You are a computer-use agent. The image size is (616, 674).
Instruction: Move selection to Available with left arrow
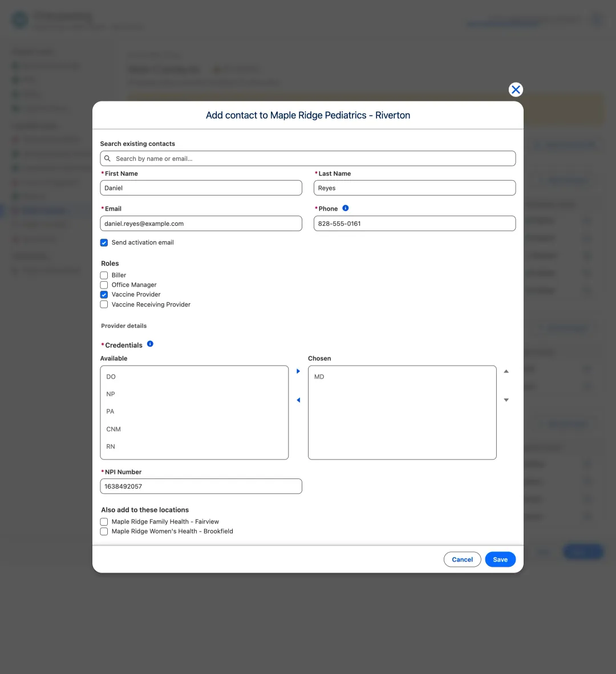298,400
